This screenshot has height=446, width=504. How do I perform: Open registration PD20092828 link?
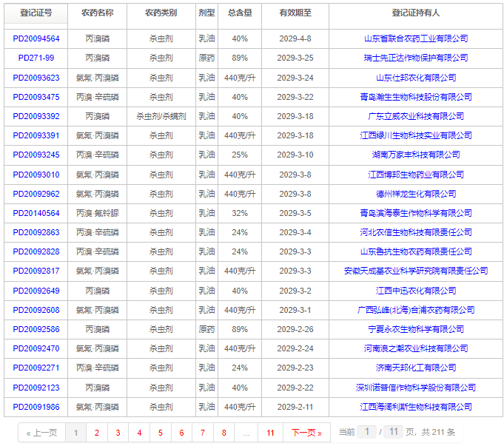(x=36, y=252)
